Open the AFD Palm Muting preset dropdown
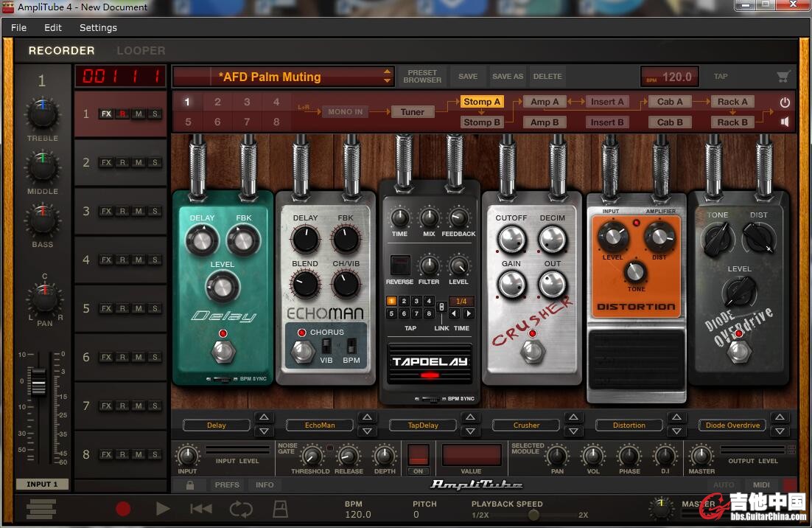 [388, 76]
